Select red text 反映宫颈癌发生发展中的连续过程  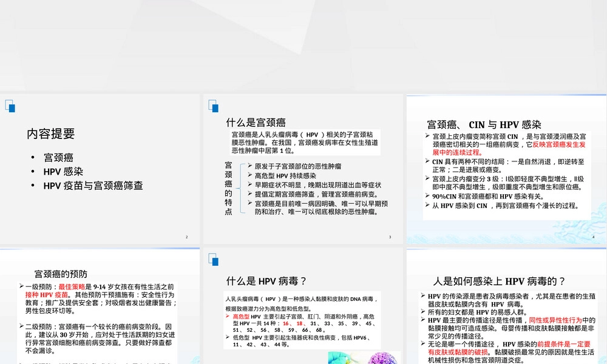(509, 148)
